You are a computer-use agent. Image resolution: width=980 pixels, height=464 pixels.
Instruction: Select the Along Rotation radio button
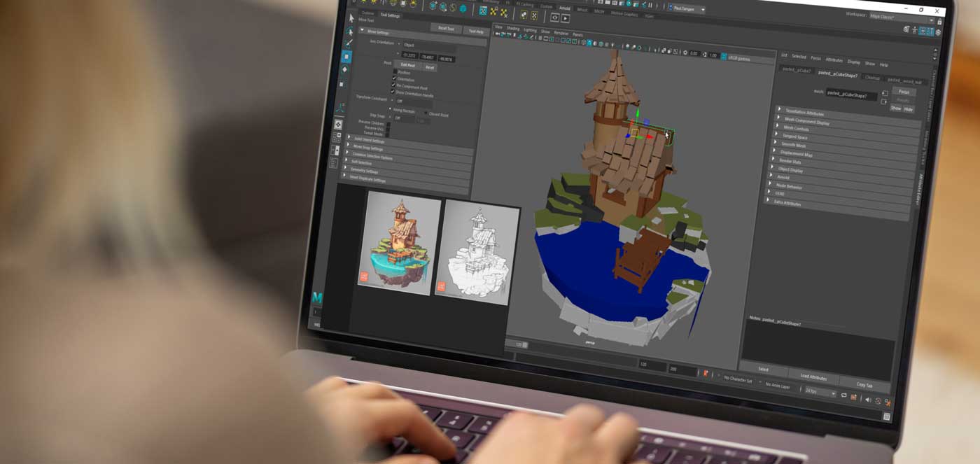pos(390,108)
